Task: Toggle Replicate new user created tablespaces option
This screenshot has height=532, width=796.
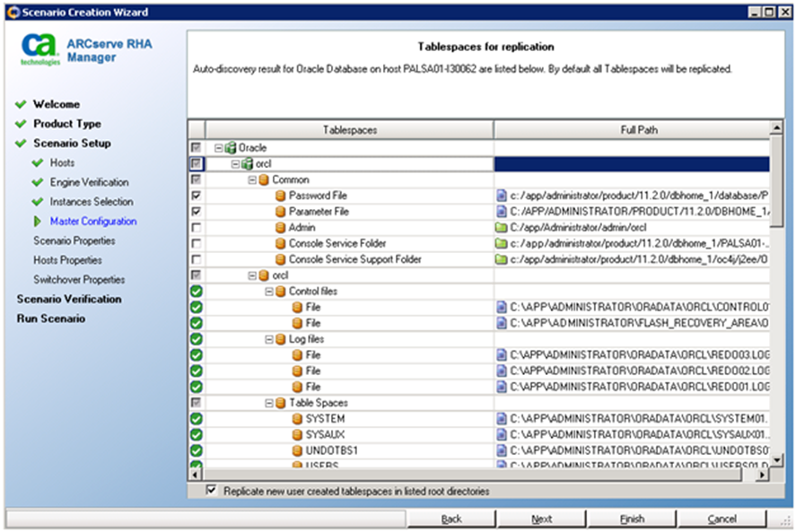Action: (211, 491)
